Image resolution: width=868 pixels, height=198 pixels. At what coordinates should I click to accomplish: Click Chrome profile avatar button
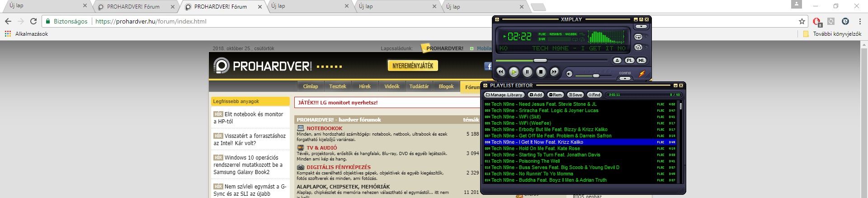796,5
